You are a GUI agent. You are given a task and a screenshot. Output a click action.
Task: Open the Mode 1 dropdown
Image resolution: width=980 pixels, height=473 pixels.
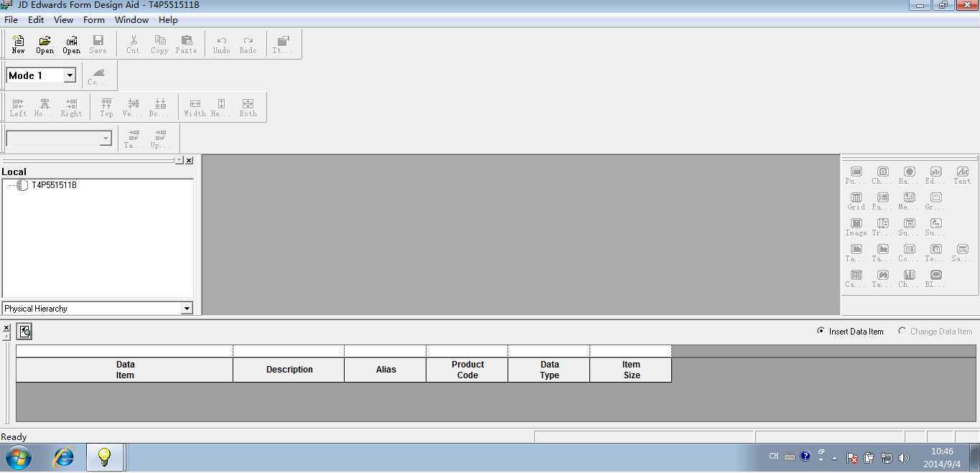pos(70,75)
